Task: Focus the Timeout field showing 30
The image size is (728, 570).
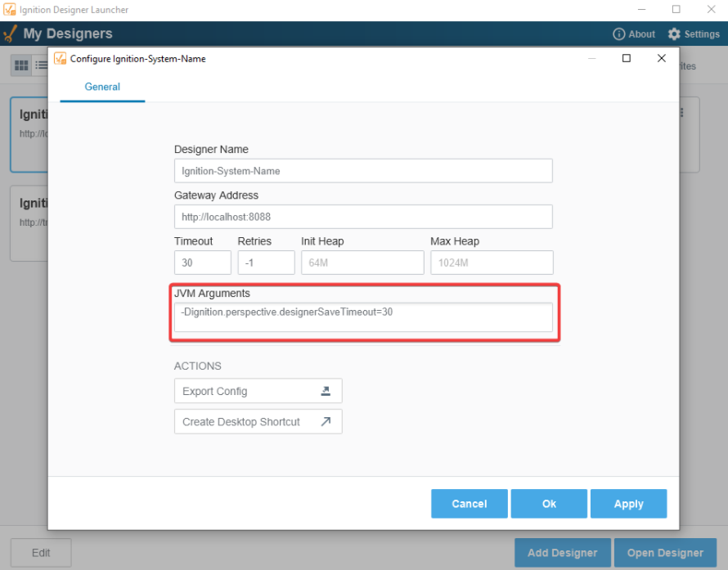Action: 203,263
